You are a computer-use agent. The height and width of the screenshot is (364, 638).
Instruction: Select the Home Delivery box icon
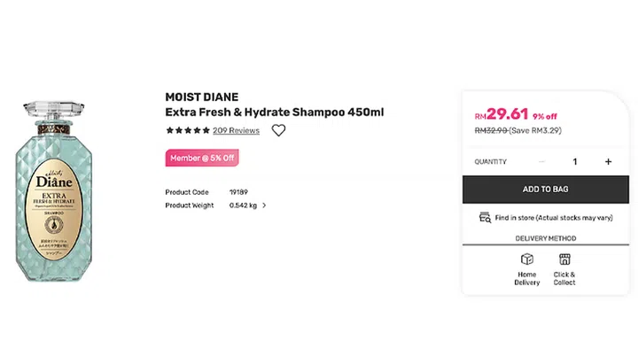pyautogui.click(x=526, y=259)
